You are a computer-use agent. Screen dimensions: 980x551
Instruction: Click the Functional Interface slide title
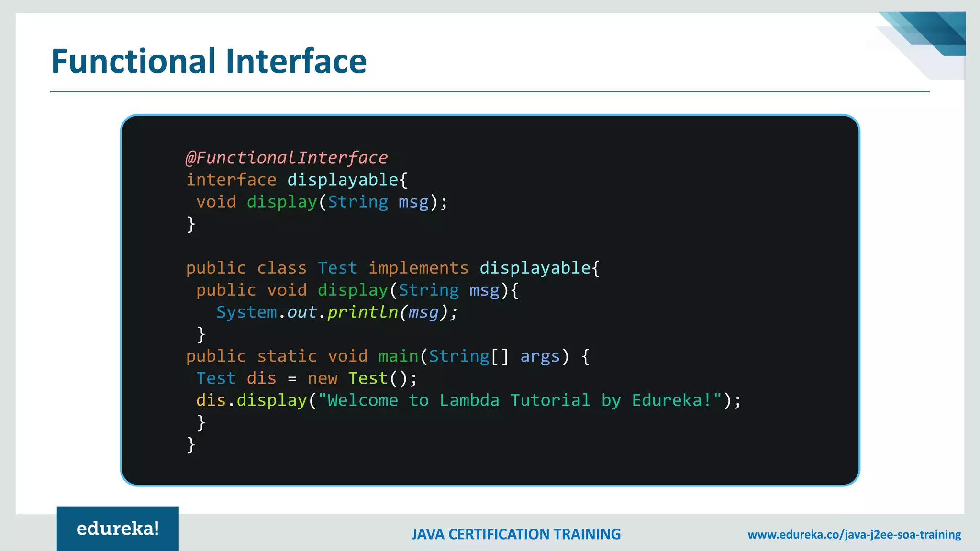209,61
